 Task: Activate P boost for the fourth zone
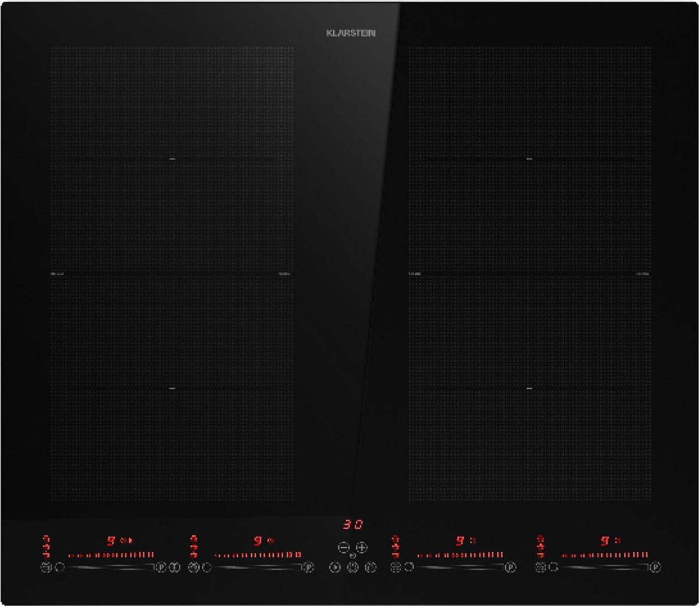click(x=656, y=567)
